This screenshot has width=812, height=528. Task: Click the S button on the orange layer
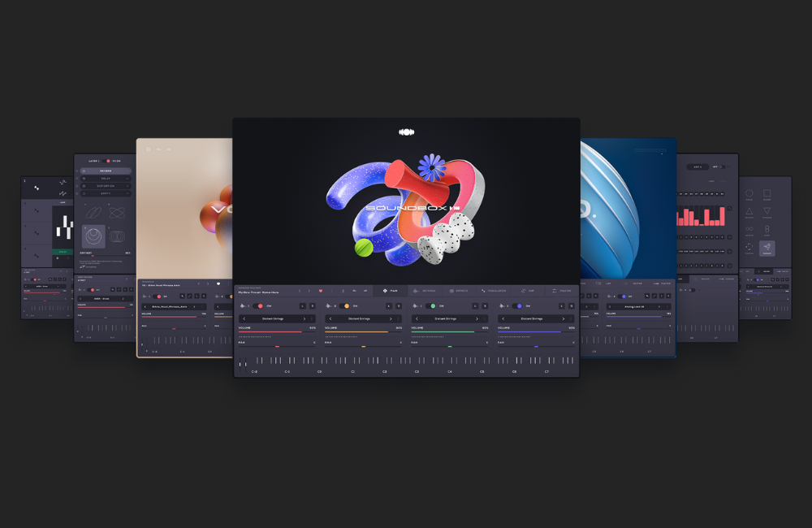click(x=399, y=306)
